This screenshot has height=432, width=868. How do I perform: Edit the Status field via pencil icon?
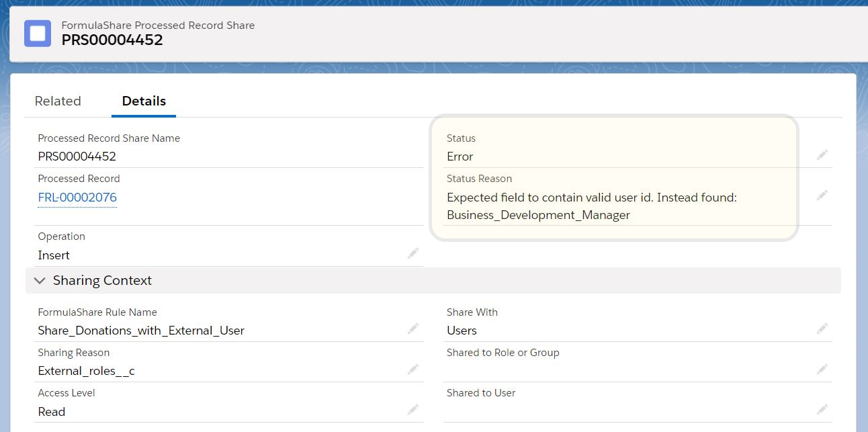coord(822,155)
